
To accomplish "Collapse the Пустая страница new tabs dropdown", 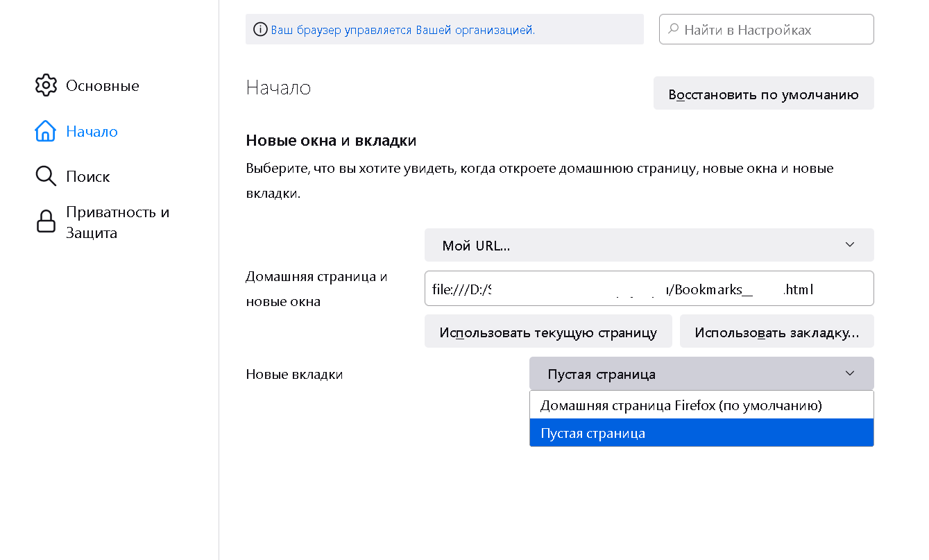I will click(x=701, y=374).
